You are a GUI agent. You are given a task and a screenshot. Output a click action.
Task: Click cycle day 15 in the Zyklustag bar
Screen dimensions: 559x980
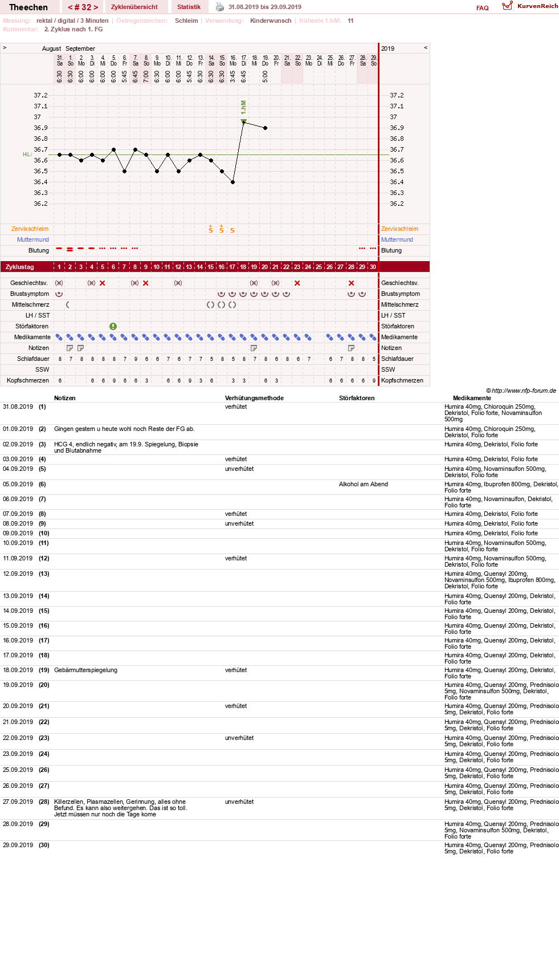click(x=211, y=267)
